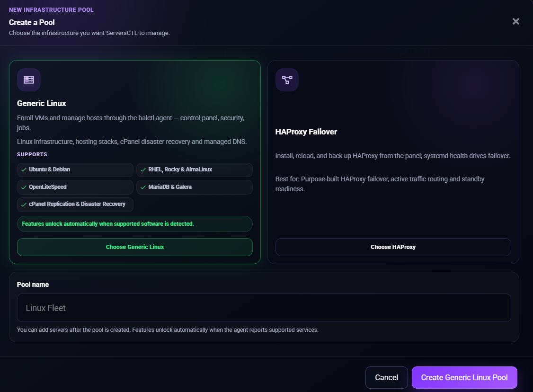Image resolution: width=533 pixels, height=392 pixels.
Task: Click the HAProxy Failover card heading
Action: (306, 132)
